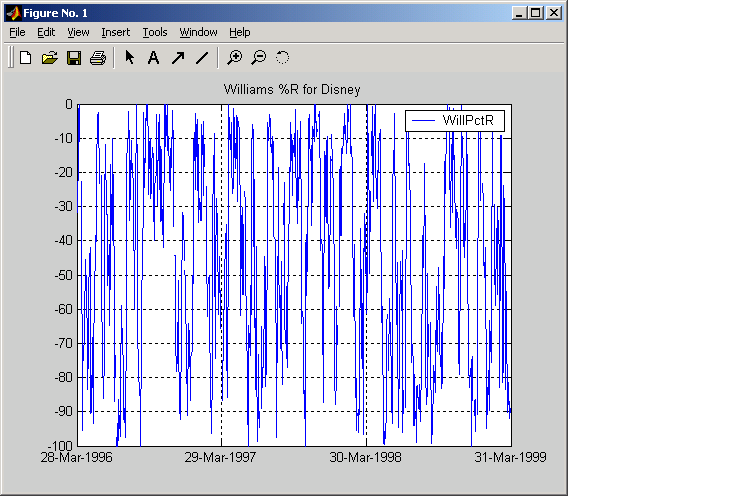Image resolution: width=740 pixels, height=501 pixels.
Task: Click the 28-Mar-1996 axis label
Action: [x=76, y=457]
